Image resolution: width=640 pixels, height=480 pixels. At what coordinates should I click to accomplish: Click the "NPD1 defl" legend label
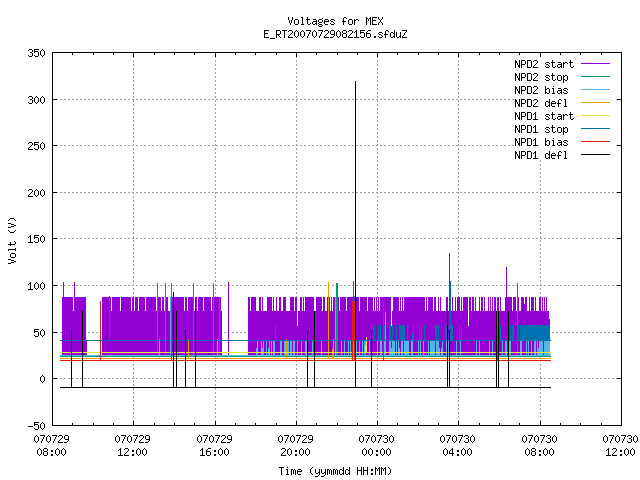(x=541, y=156)
